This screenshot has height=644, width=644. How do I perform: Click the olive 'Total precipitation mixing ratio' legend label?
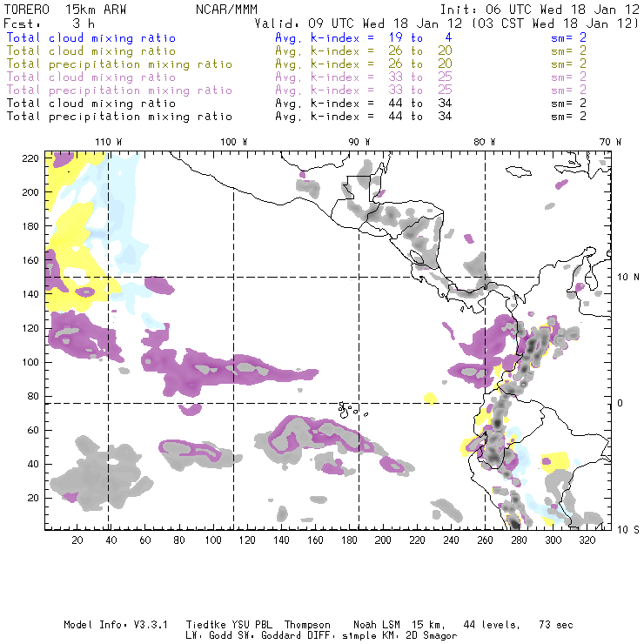[119, 64]
